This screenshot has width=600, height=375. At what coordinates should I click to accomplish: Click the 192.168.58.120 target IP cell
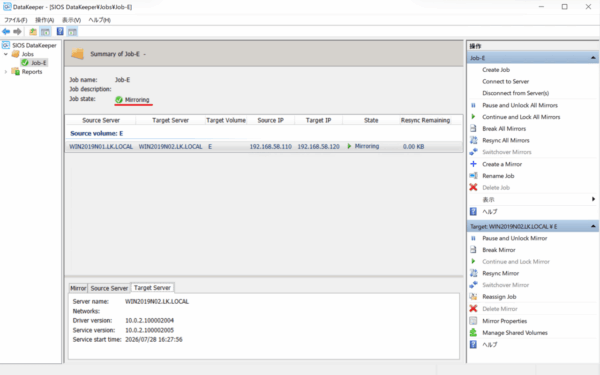tap(318, 147)
